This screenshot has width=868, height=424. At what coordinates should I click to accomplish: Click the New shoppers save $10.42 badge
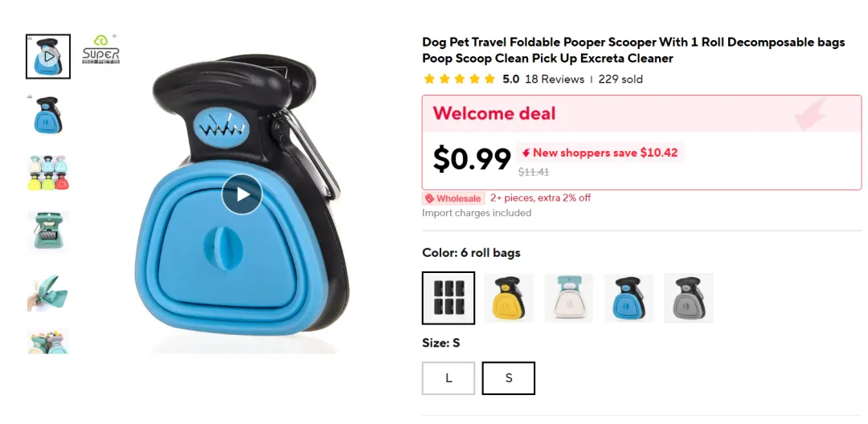[x=600, y=153]
